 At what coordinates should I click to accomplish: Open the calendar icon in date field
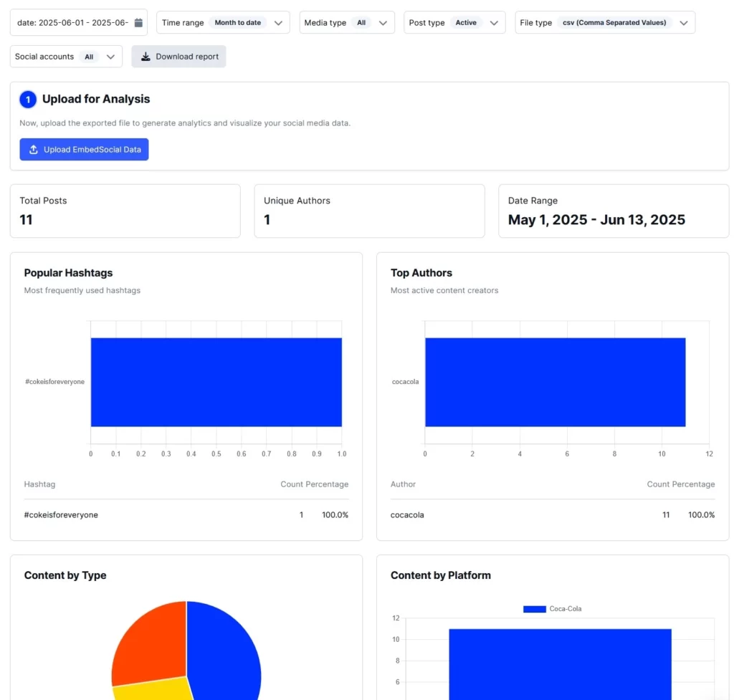click(138, 22)
